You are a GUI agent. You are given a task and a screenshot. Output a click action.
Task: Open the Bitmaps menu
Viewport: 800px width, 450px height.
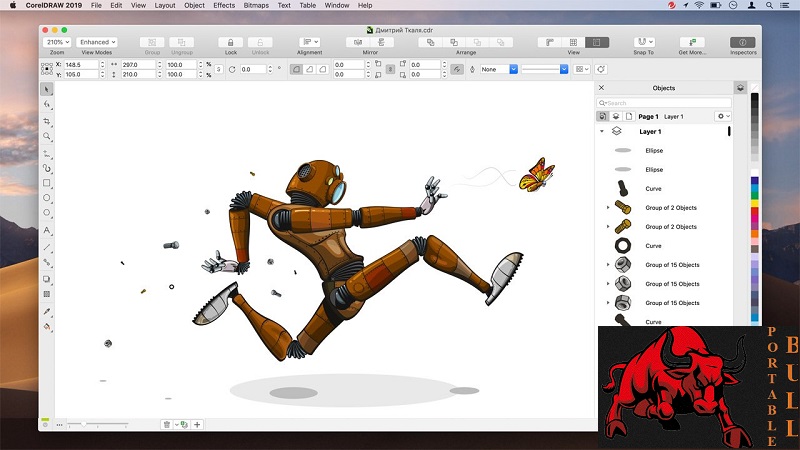[256, 5]
